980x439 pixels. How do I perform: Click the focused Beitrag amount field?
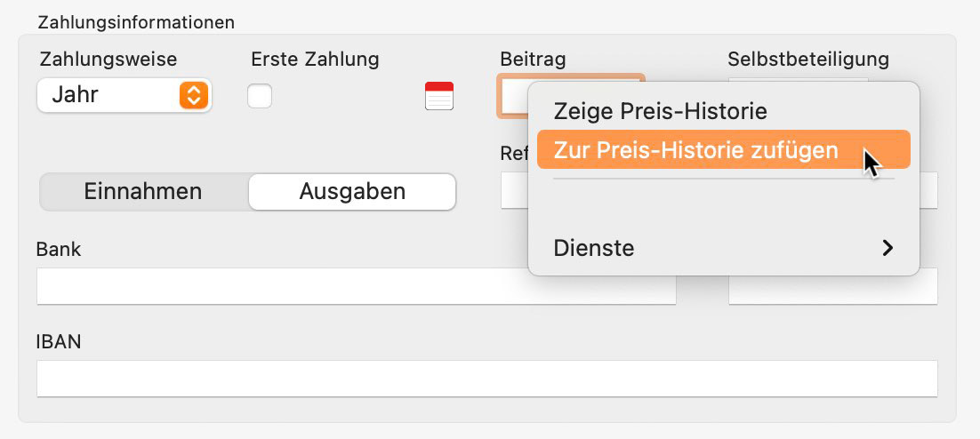tap(513, 96)
